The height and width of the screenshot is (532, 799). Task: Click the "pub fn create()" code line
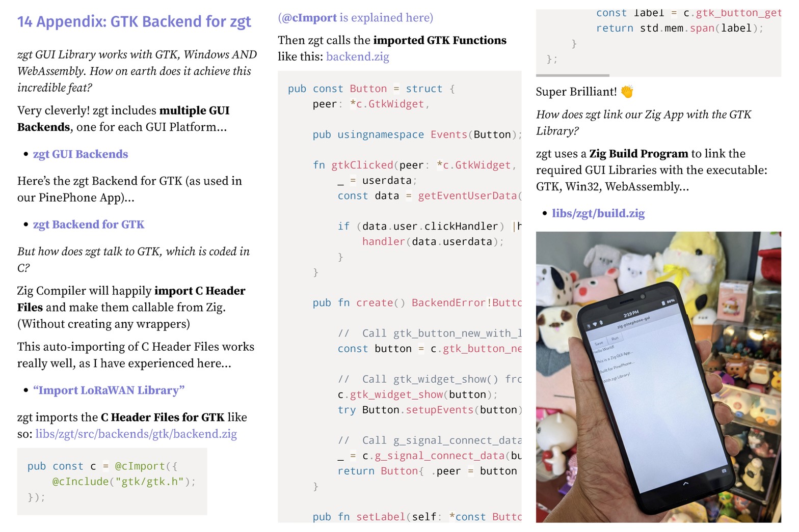[416, 303]
